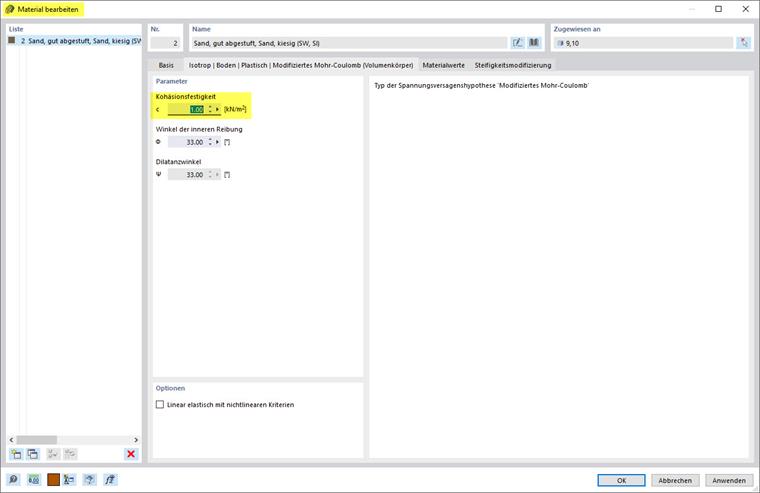The height and width of the screenshot is (493, 760).
Task: Click the 'Winkel der inneren Reibung' label
Action: (x=199, y=129)
